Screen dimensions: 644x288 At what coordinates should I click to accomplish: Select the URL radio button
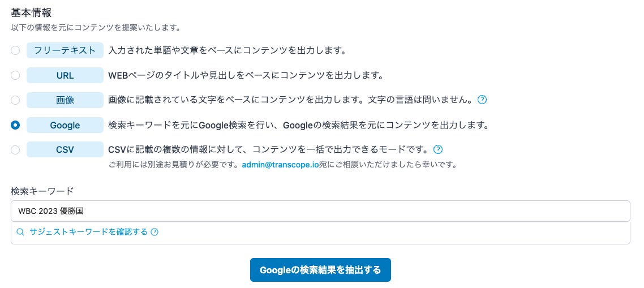click(15, 75)
